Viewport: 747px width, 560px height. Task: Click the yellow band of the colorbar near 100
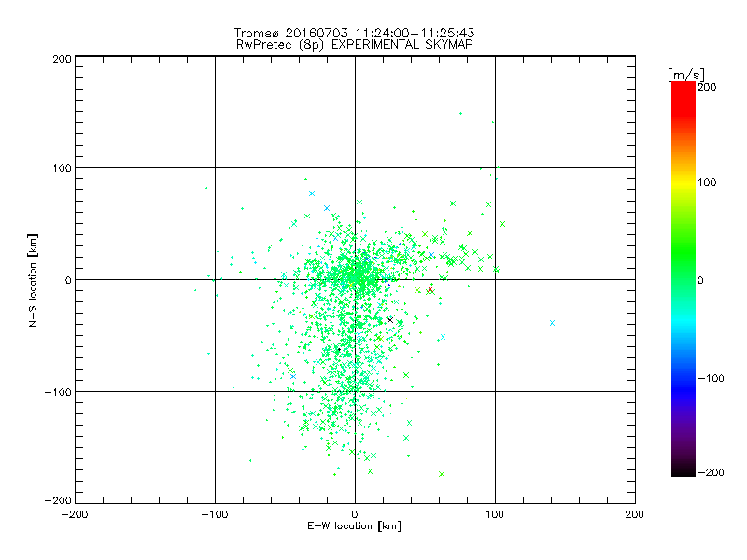coord(684,182)
